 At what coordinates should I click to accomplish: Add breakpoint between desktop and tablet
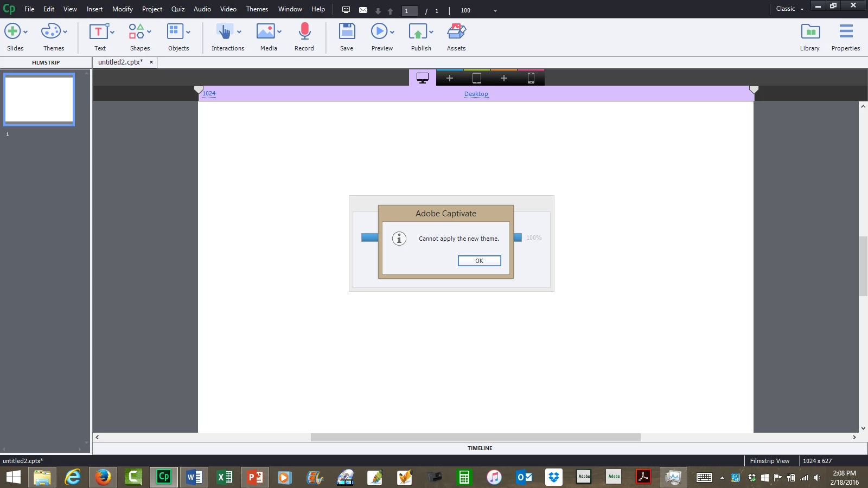click(x=450, y=78)
